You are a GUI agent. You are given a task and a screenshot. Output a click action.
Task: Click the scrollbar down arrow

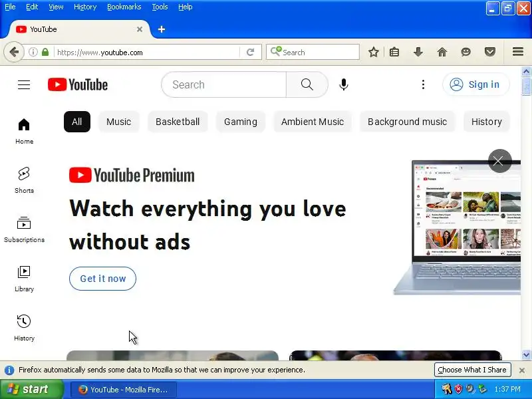[x=526, y=355]
